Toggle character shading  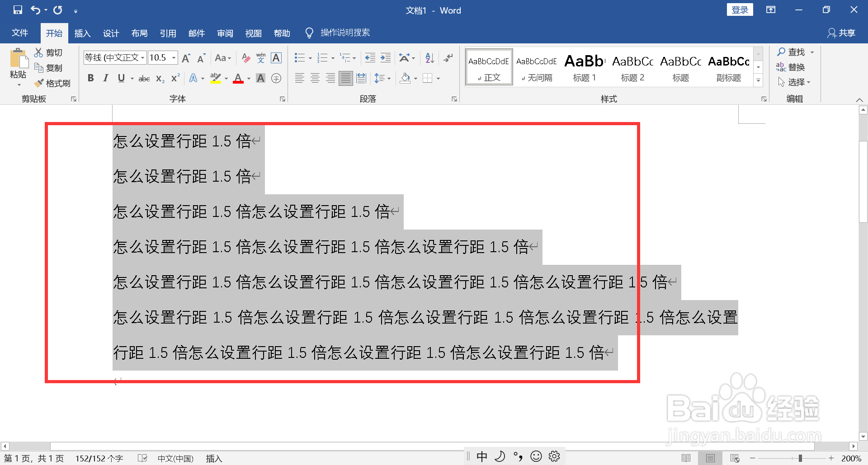click(x=261, y=79)
